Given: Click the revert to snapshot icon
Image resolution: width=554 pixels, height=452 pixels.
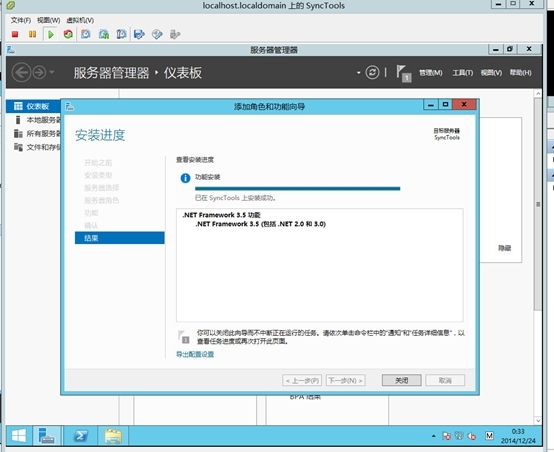Looking at the screenshot, I should [104, 34].
